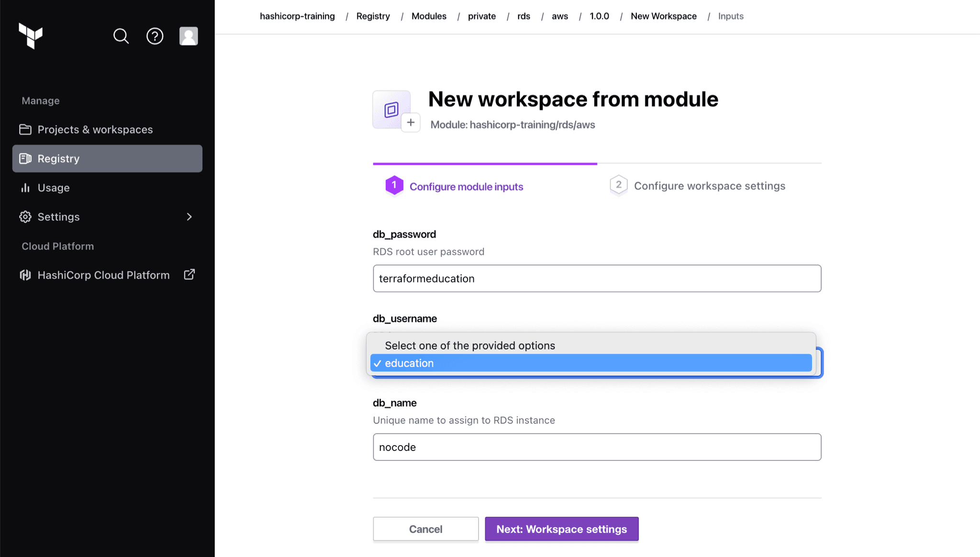
Task: Click 'Unique name to assign to RDS instance' text
Action: 464,420
